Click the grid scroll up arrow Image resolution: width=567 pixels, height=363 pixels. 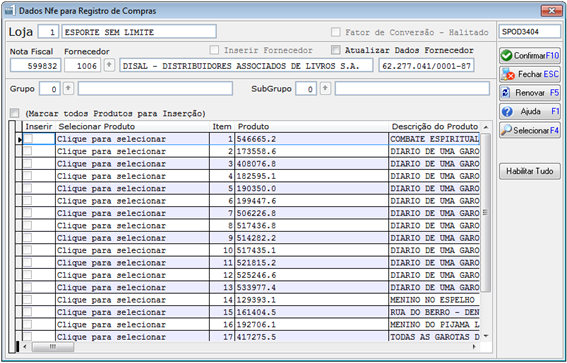tap(486, 127)
